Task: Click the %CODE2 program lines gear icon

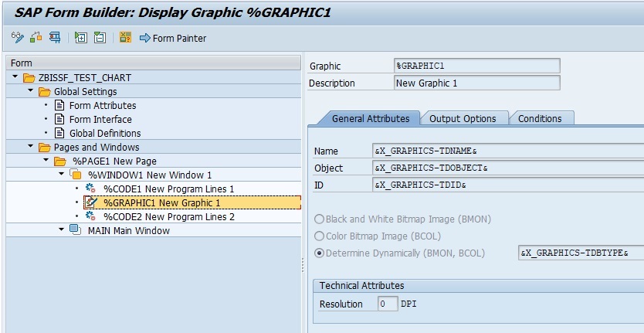Action: 90,216
